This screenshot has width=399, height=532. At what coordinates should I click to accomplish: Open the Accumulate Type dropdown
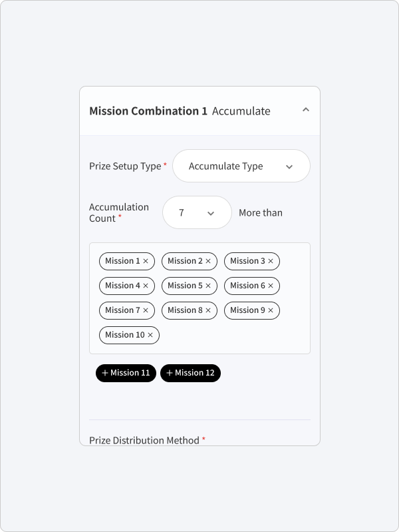click(x=241, y=166)
